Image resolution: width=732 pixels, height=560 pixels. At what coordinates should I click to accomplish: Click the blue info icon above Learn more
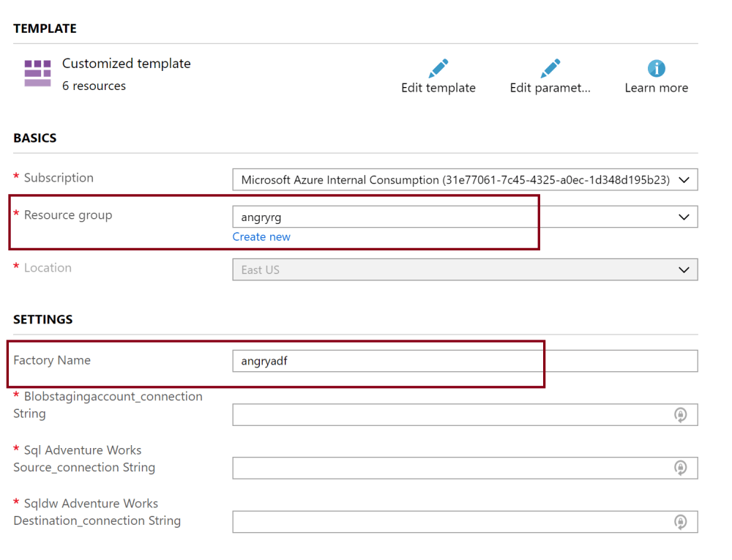coord(656,69)
